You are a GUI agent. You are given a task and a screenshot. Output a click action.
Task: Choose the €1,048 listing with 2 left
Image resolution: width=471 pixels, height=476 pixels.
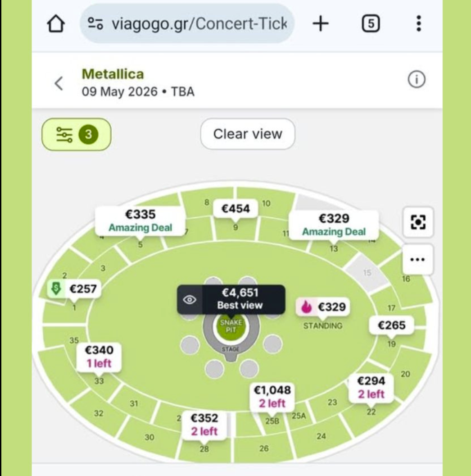click(272, 397)
